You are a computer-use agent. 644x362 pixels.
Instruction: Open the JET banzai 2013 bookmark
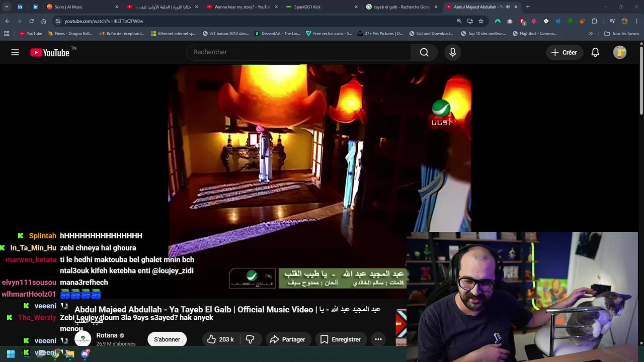tap(225, 34)
